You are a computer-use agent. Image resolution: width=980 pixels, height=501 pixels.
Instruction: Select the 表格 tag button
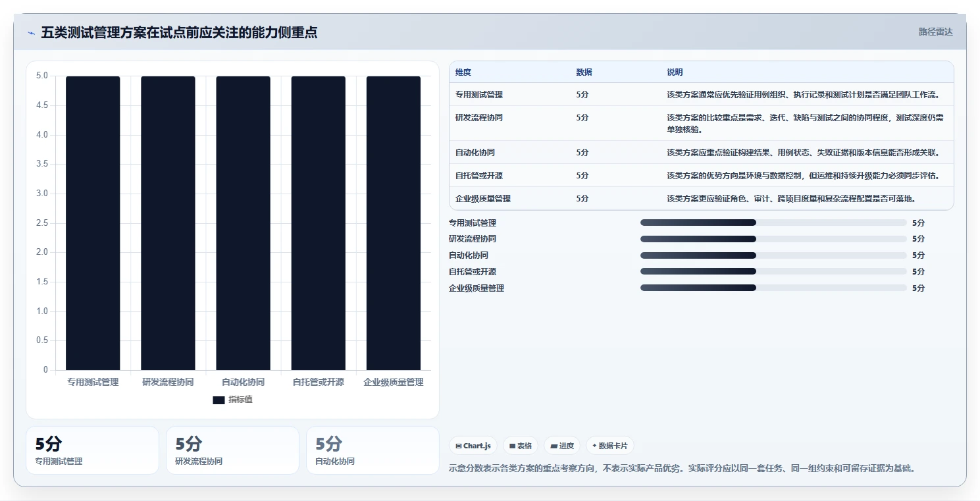[x=520, y=446]
